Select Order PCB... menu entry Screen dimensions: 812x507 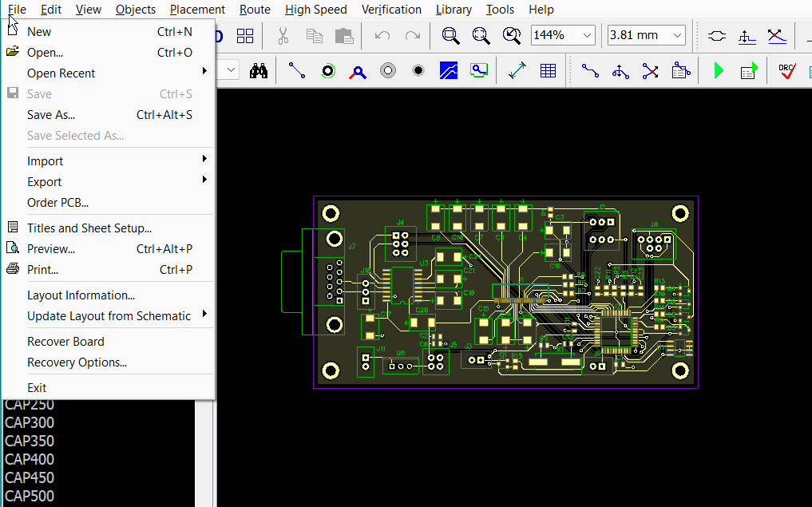point(108,203)
